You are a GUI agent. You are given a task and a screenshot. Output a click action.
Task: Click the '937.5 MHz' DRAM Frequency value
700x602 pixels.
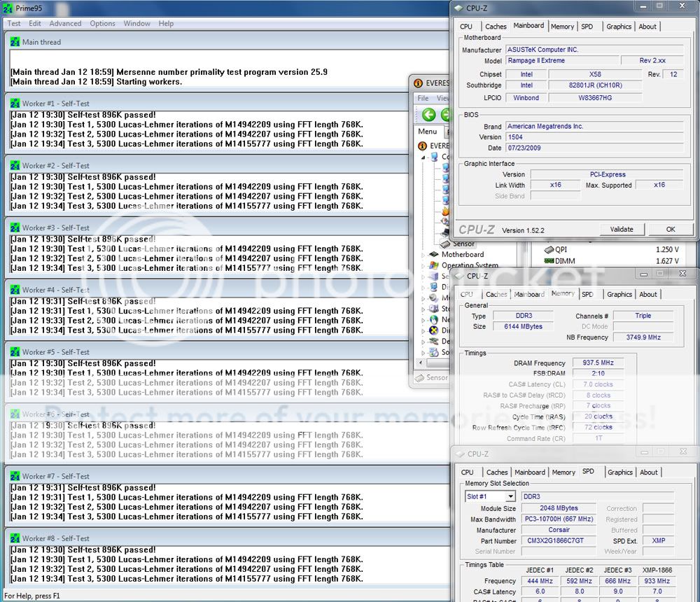coord(598,363)
